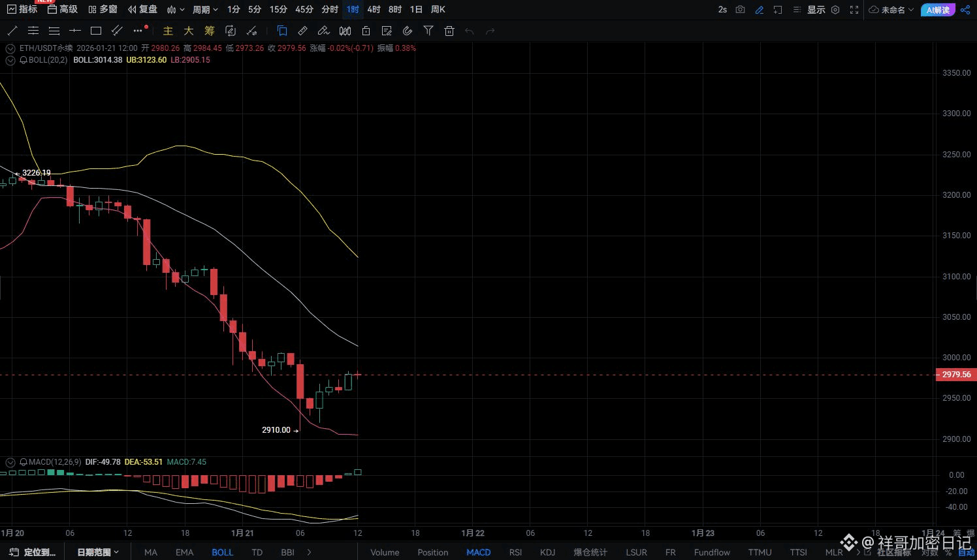The image size is (977, 560).
Task: Open the 日期范围 date range dropdown
Action: 98,552
